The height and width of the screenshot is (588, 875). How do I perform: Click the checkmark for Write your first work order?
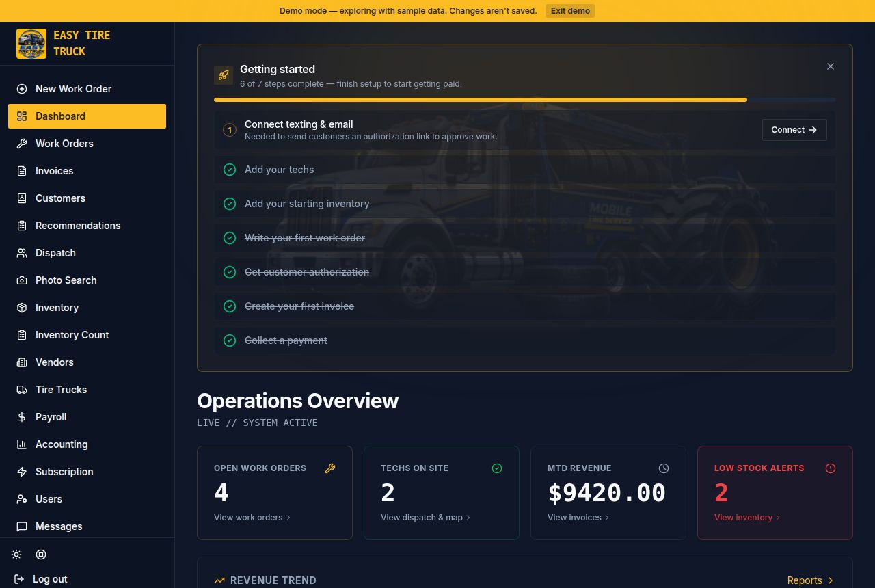tap(230, 238)
